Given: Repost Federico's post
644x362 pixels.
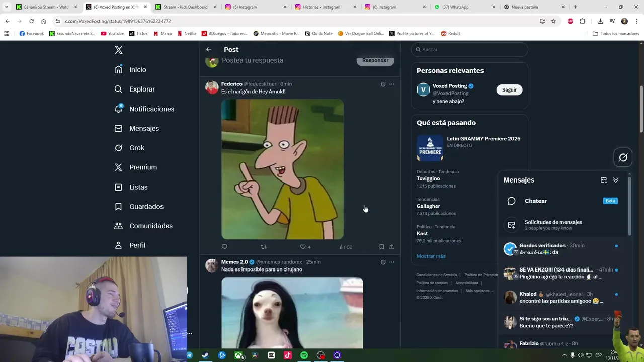Looking at the screenshot, I should pos(264,247).
